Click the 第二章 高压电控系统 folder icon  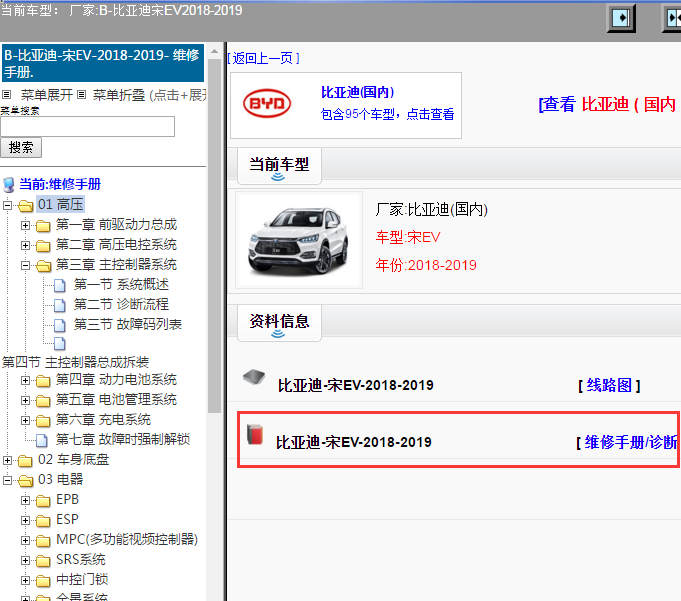(43, 245)
